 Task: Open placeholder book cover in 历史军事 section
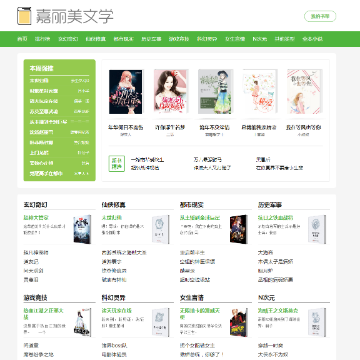[x=316, y=229]
